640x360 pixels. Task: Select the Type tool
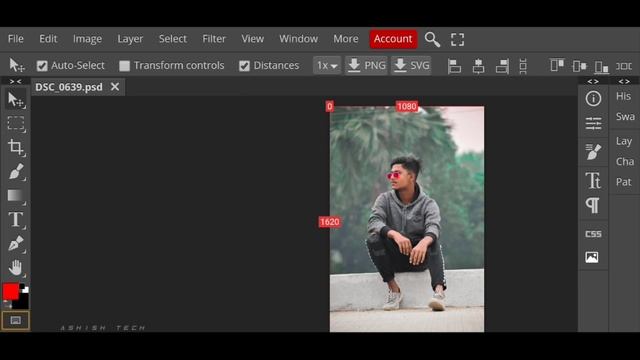pos(16,220)
